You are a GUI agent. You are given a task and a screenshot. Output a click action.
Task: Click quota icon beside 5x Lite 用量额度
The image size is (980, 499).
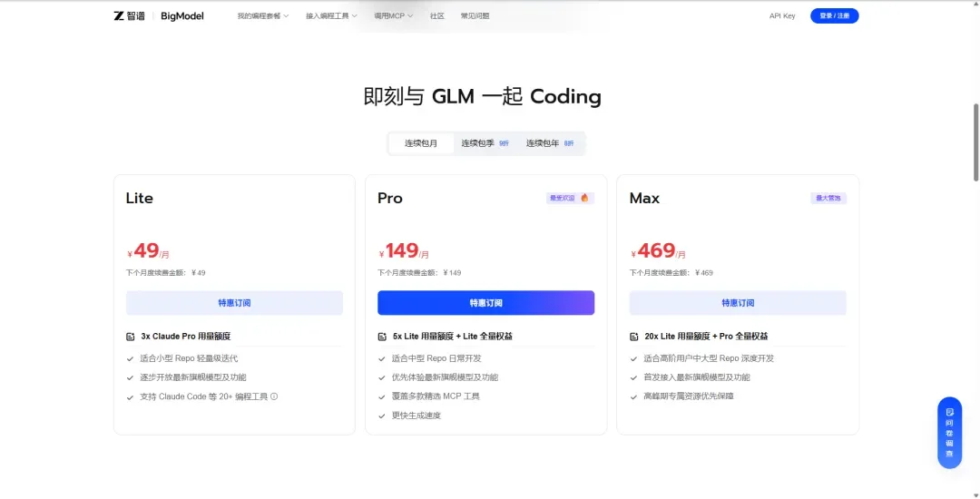(x=382, y=336)
